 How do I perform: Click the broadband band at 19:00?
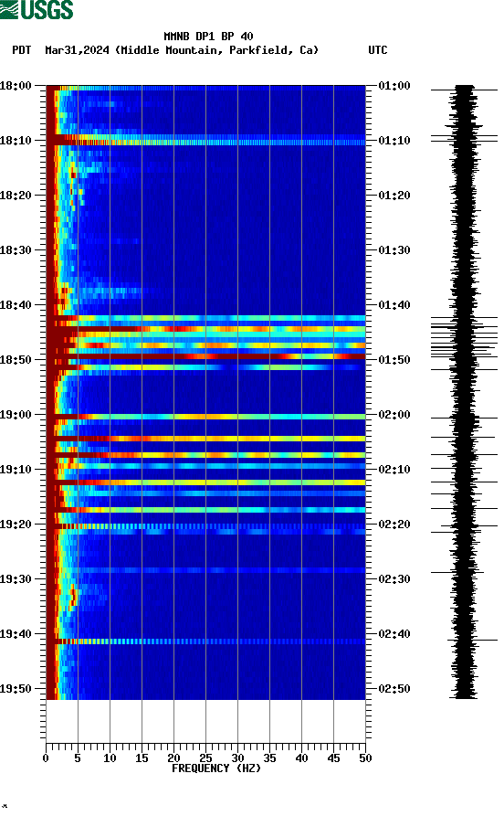click(x=205, y=417)
